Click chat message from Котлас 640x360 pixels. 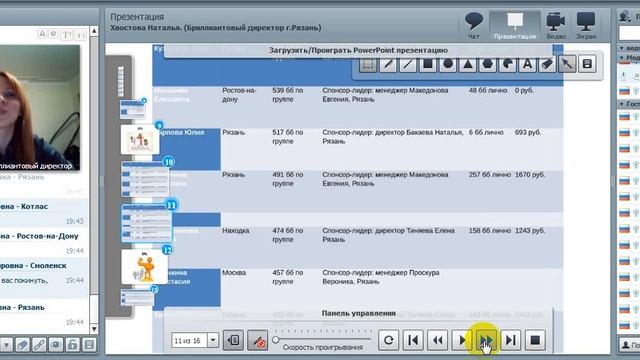coord(44,213)
